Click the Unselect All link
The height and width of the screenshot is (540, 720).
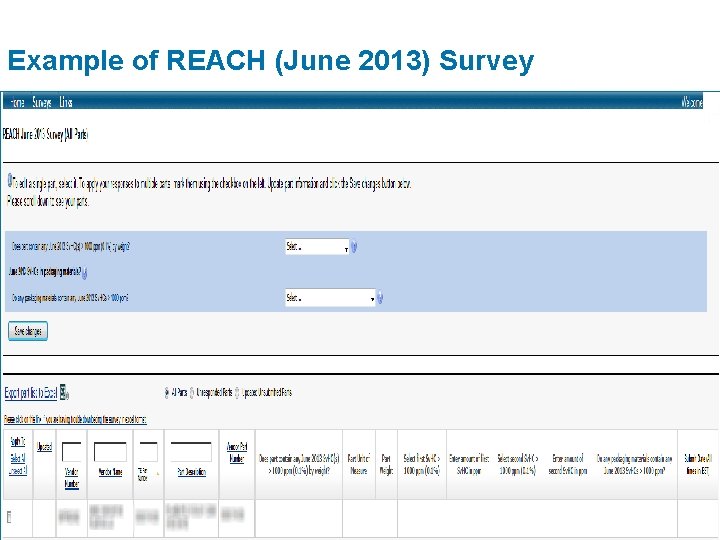[18, 471]
